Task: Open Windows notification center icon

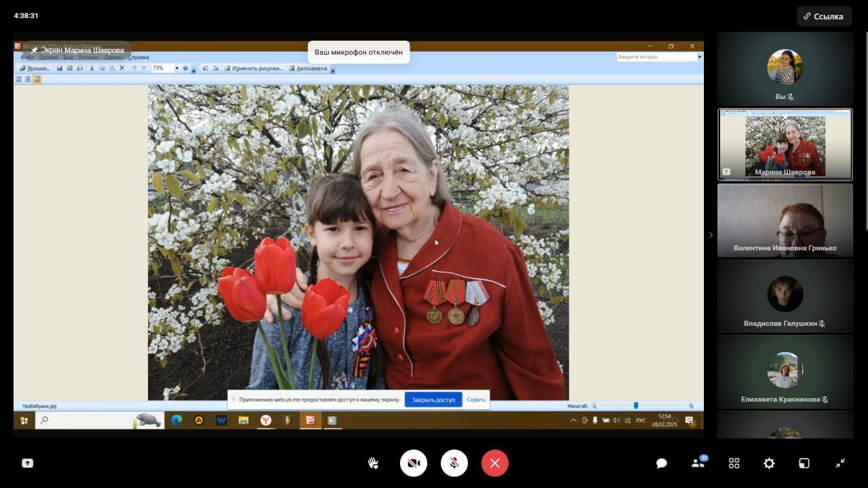Action: pos(690,420)
